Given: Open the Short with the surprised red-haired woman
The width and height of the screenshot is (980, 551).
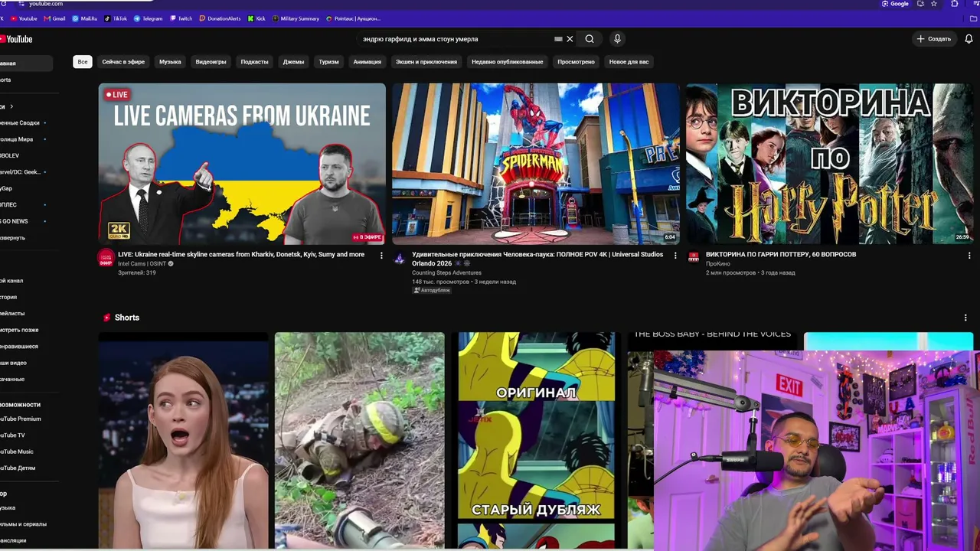Looking at the screenshot, I should [x=184, y=440].
